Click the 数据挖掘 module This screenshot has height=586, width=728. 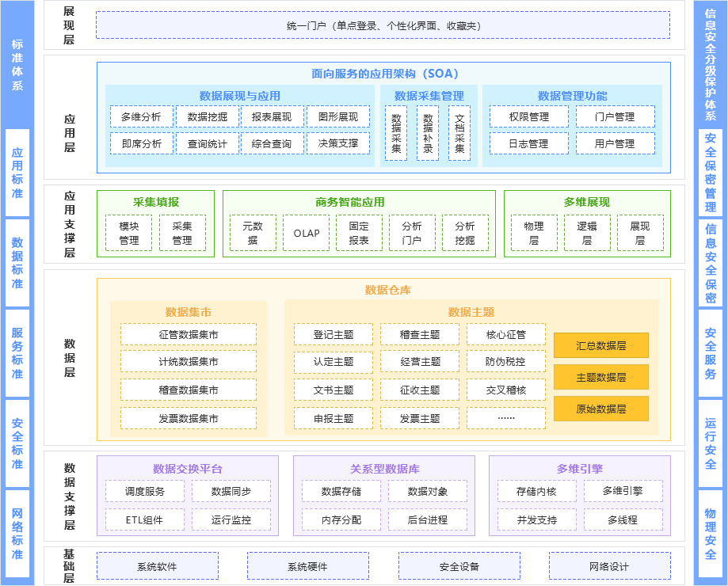pos(206,116)
